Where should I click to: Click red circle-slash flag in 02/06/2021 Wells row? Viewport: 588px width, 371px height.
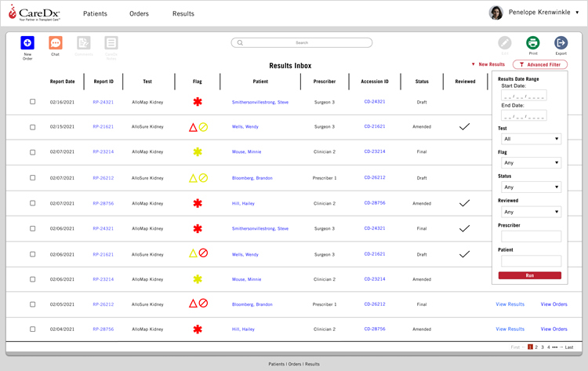[x=203, y=253]
